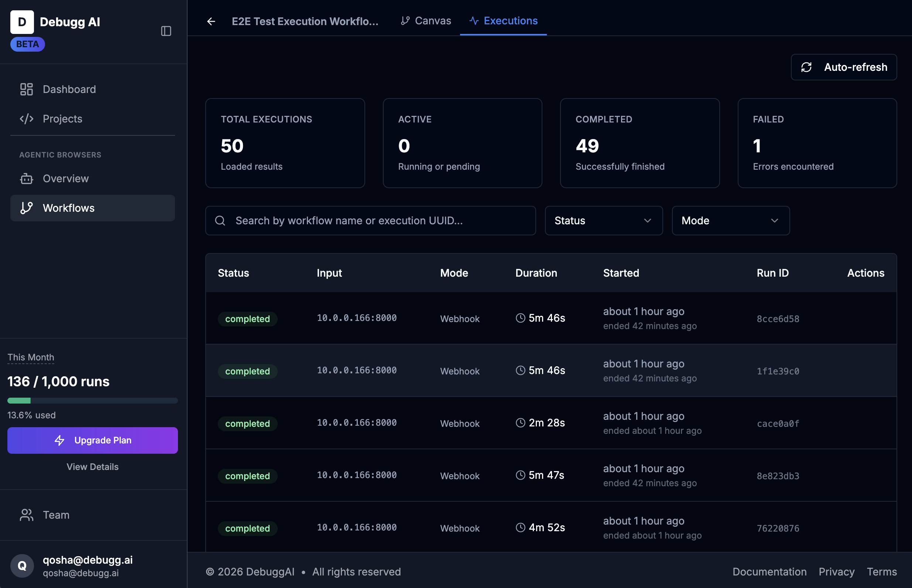Click the search magnifier in the search bar
This screenshot has height=588, width=912.
click(x=220, y=221)
